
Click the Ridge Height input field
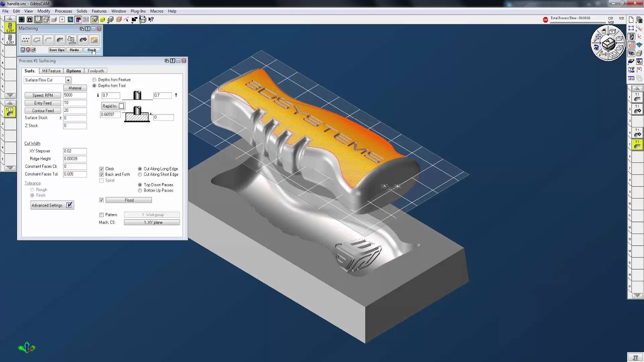point(75,158)
